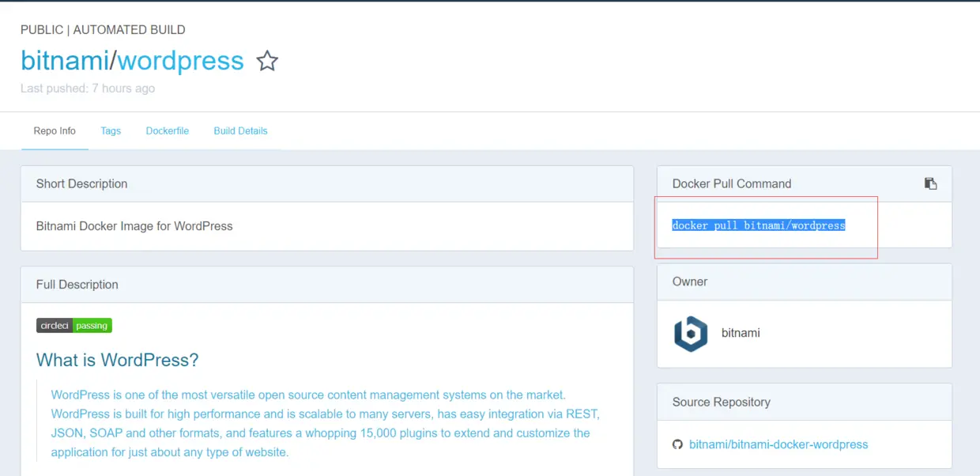Click the highlighted docker pull bitnami/wordpress text
This screenshot has width=980, height=476.
click(759, 225)
